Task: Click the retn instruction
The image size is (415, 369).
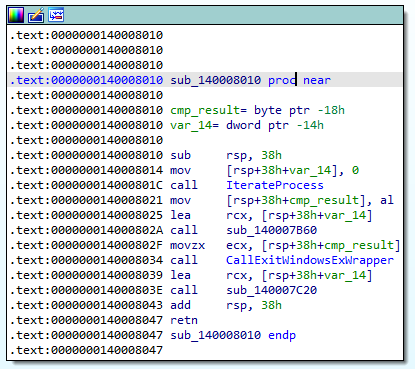Action: 184,320
